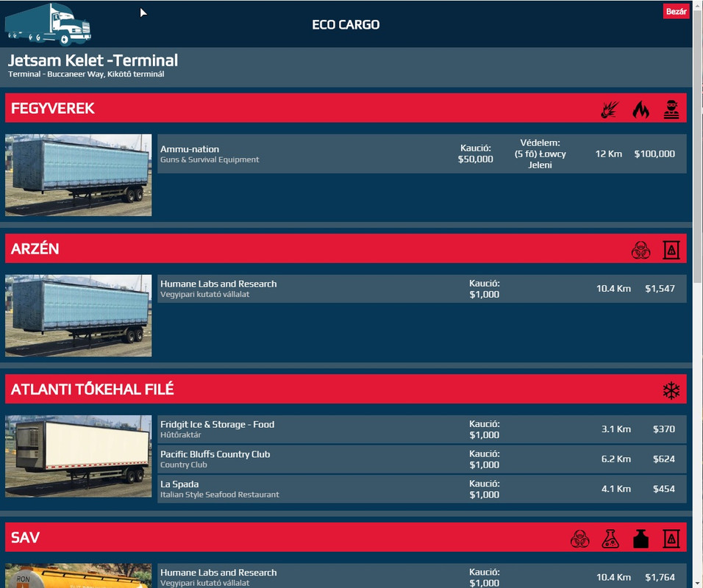Click the $100,000 payout value

click(x=654, y=154)
